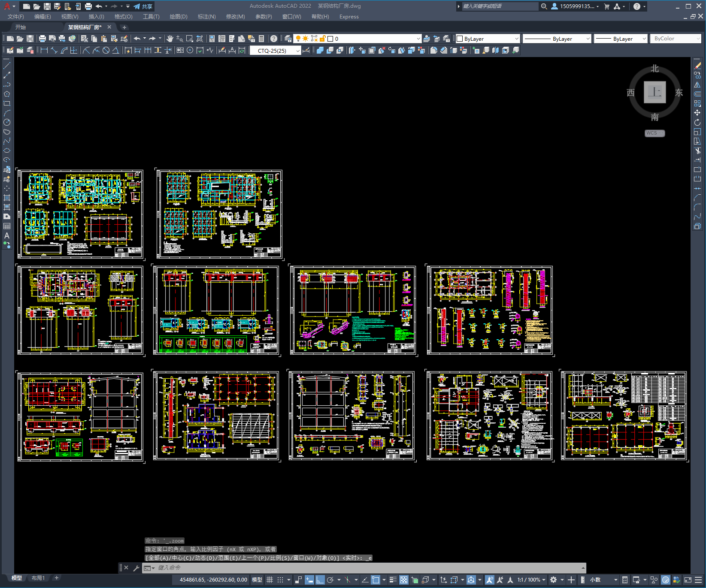Click the ByColor plot style control
706x588 pixels.
pos(676,39)
